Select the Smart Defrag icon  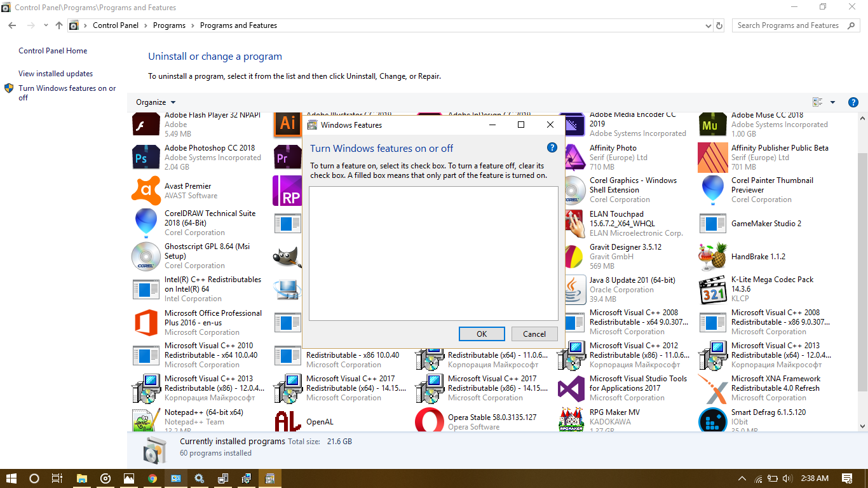(x=712, y=419)
